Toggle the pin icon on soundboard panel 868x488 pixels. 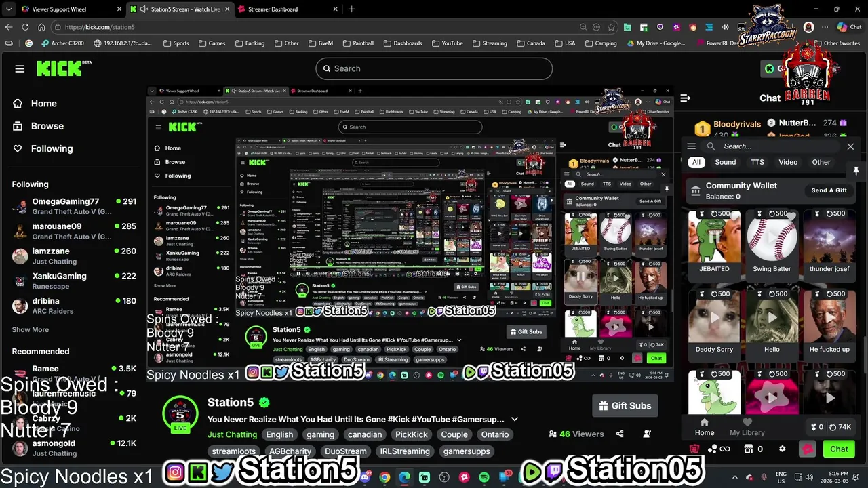pyautogui.click(x=856, y=171)
